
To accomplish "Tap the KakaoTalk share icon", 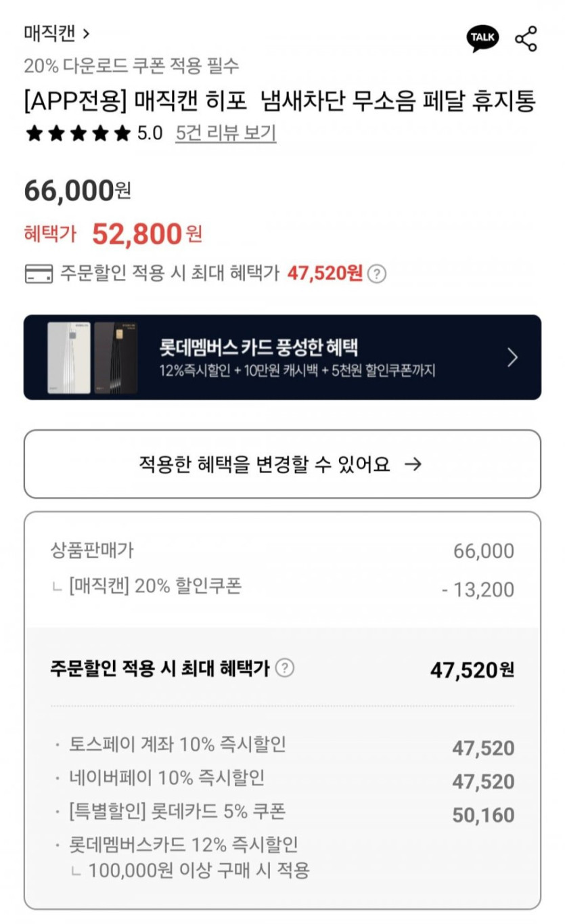I will (482, 38).
